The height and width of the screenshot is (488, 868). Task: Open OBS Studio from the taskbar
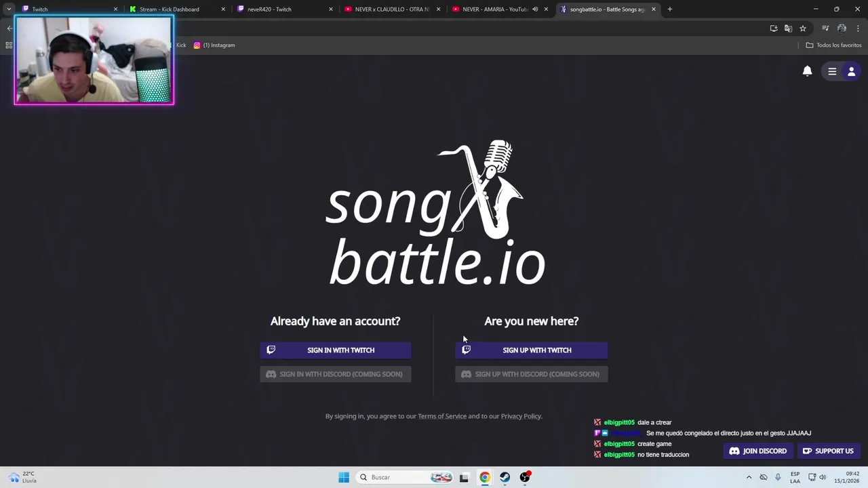tap(525, 477)
